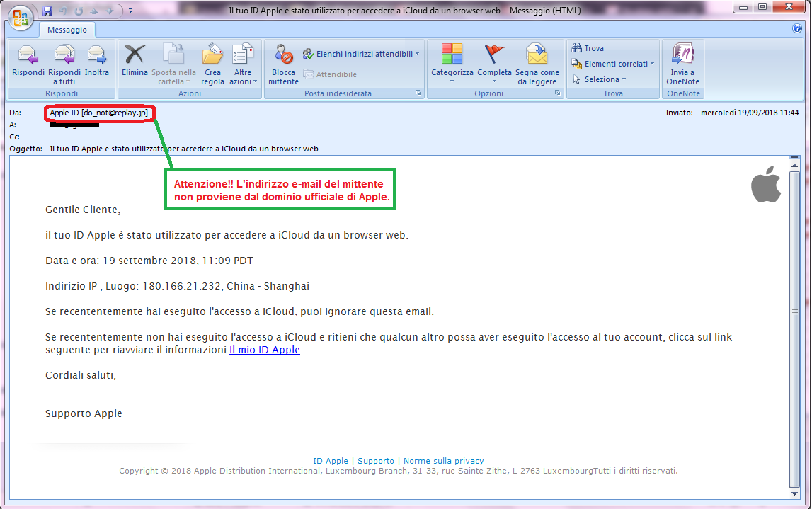This screenshot has height=509, width=812.
Task: Save via Quick Access floppy icon
Action: pos(47,11)
